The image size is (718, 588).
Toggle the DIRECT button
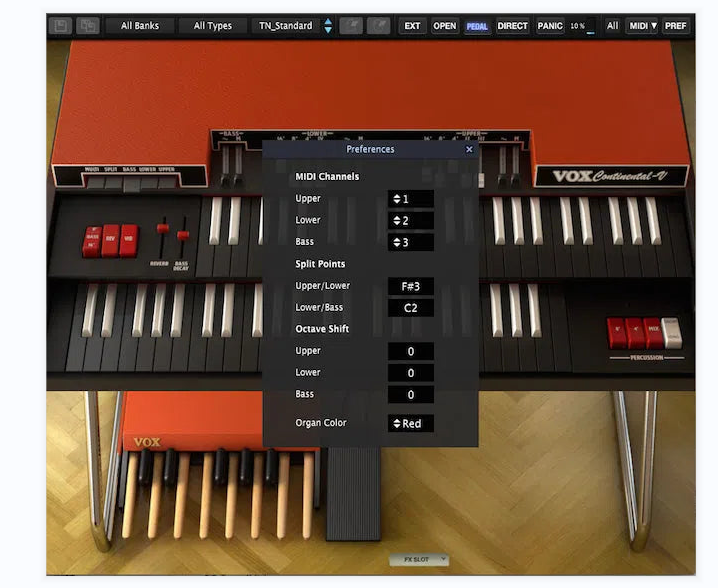click(x=512, y=26)
